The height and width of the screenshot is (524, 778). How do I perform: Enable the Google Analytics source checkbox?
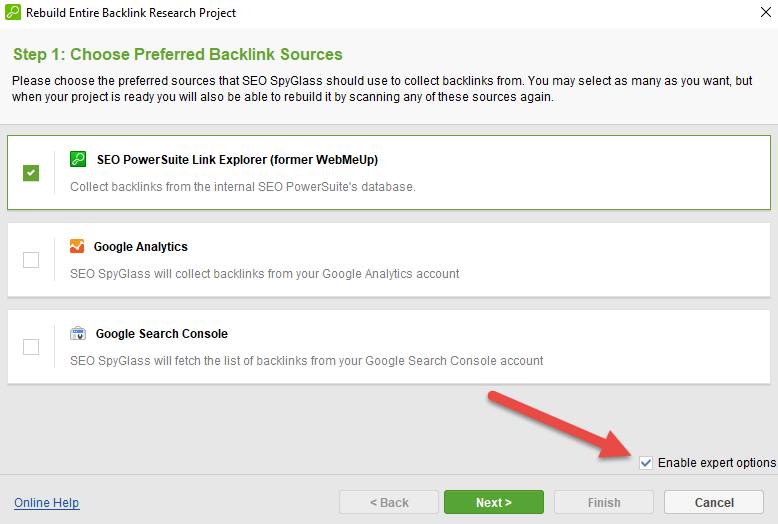pos(31,260)
